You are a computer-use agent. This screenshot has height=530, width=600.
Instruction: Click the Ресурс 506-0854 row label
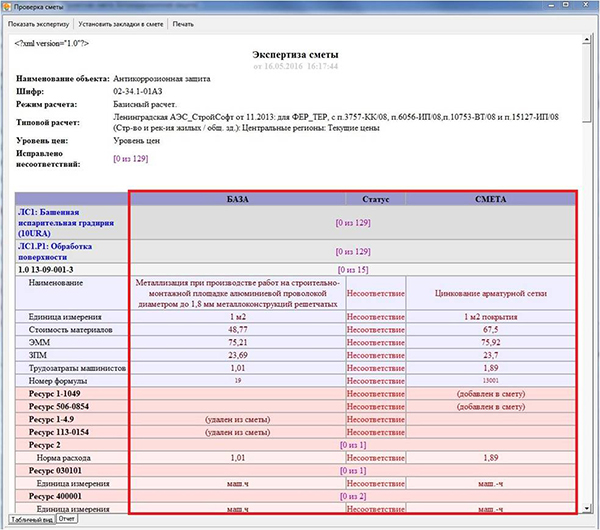tap(59, 406)
